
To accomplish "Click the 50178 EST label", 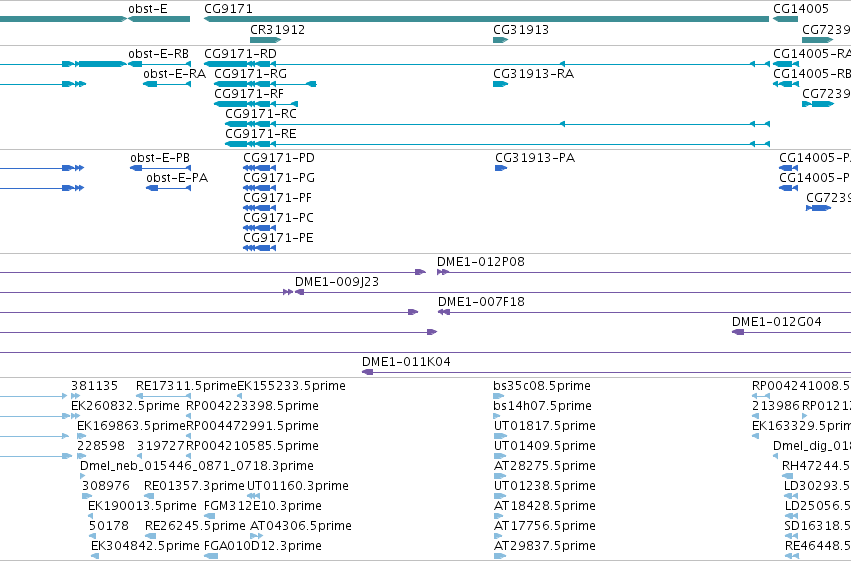I will click(109, 526).
